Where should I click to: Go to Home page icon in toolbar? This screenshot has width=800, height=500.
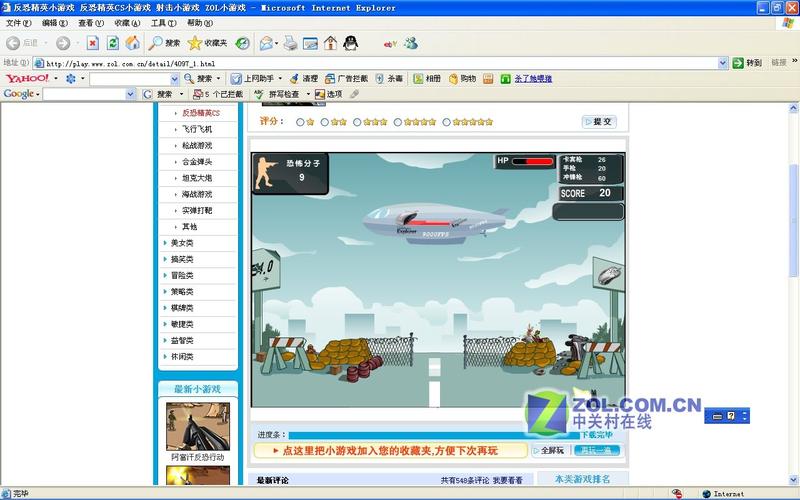click(133, 43)
